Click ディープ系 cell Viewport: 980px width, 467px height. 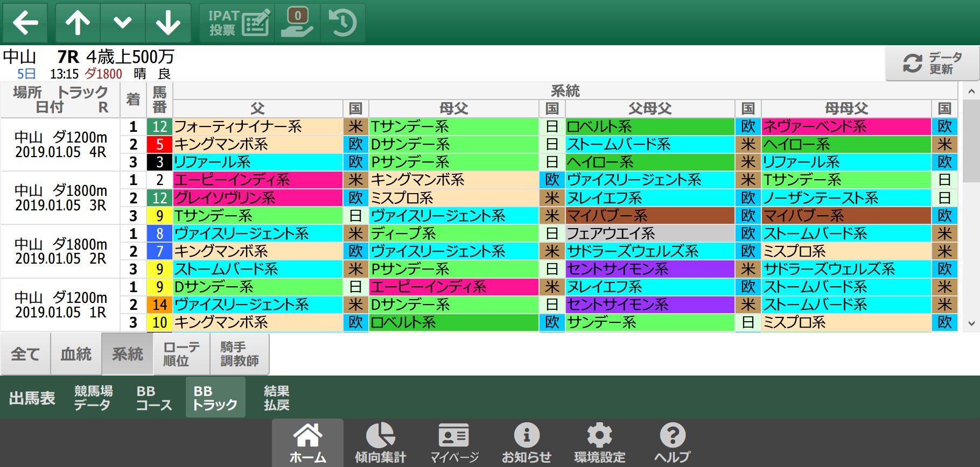[453, 233]
